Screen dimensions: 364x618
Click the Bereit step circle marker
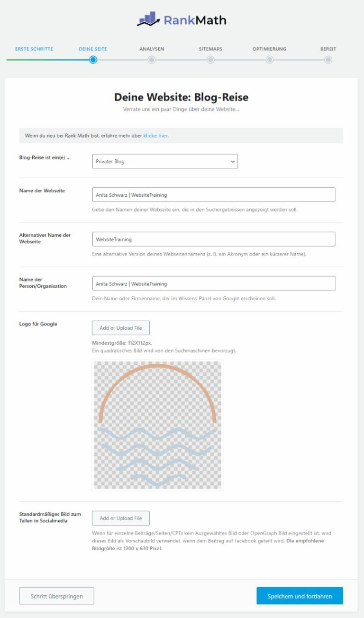coord(328,60)
